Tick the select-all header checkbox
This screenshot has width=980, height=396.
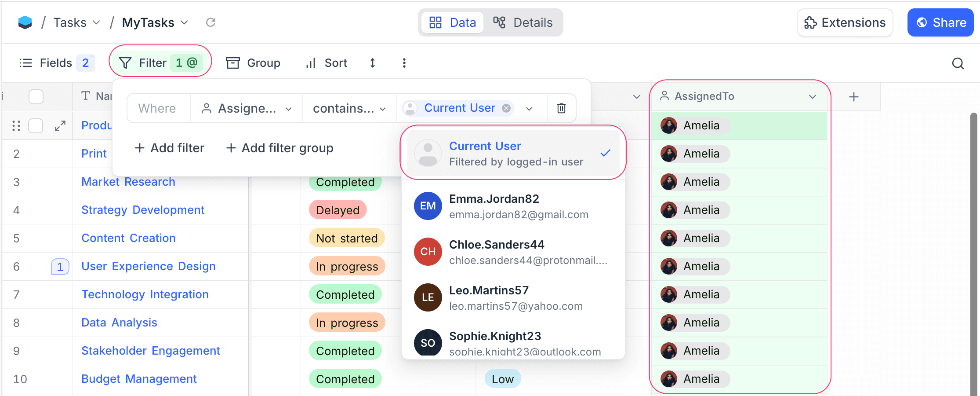coord(36,96)
